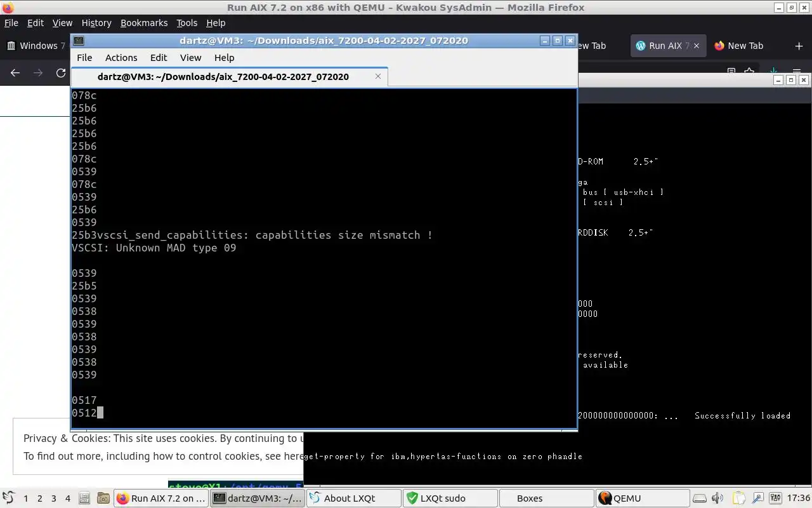The height and width of the screenshot is (508, 812).
Task: Activate the Boxes taskbar entry
Action: [x=546, y=498]
